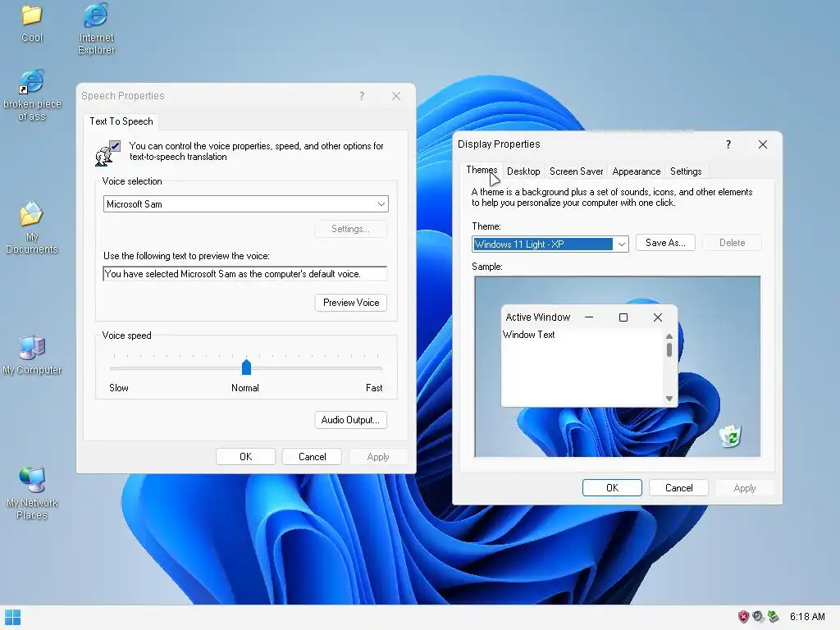
Task: Click 'Window Text' in the sample window
Action: 529,335
